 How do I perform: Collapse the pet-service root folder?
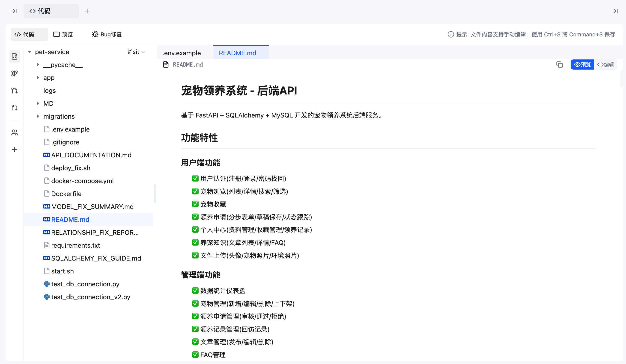[30, 52]
